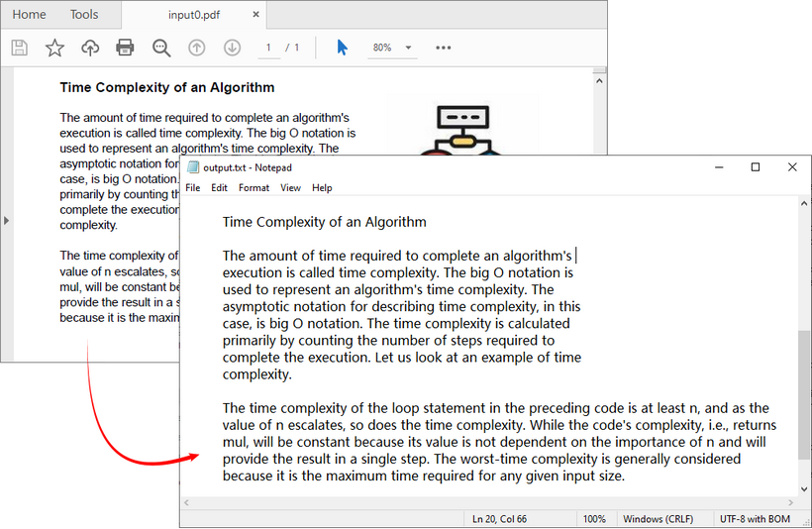Click the flowchart image in the PDF
Viewport: 812px width, 529px height.
click(x=462, y=125)
